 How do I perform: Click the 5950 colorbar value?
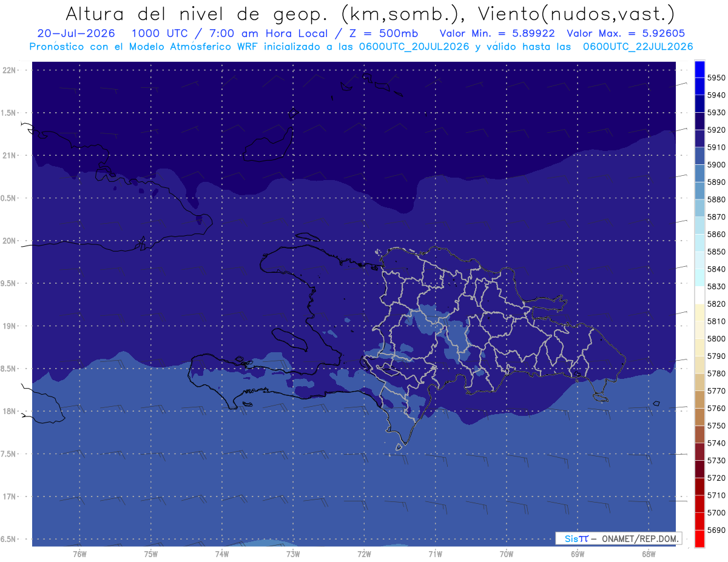(x=716, y=78)
